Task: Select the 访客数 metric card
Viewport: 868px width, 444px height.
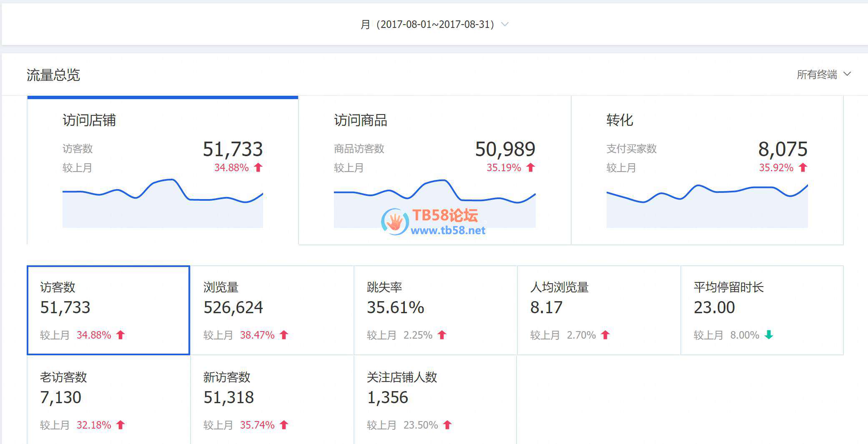Action: point(108,310)
